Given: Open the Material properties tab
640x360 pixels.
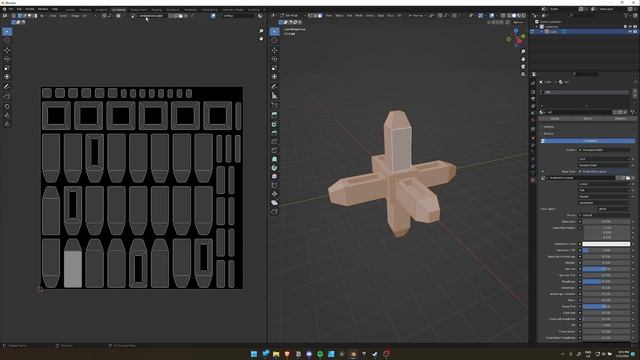Looking at the screenshot, I should pos(533,180).
